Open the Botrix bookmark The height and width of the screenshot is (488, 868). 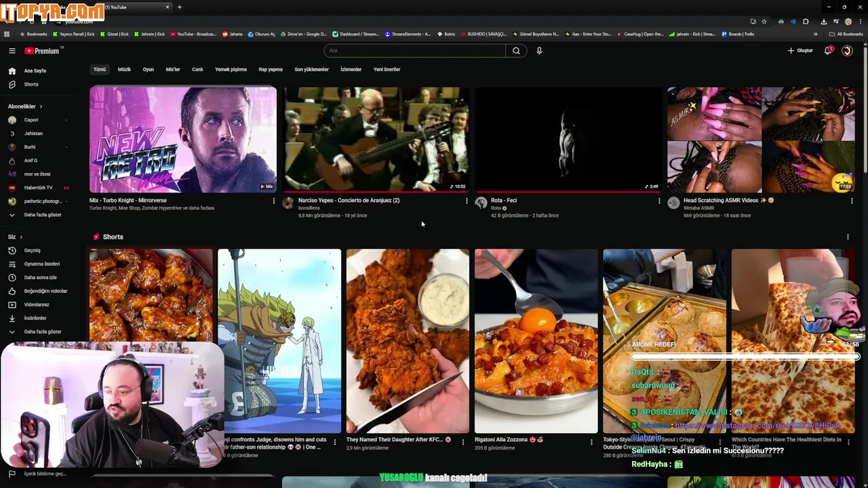coord(446,34)
